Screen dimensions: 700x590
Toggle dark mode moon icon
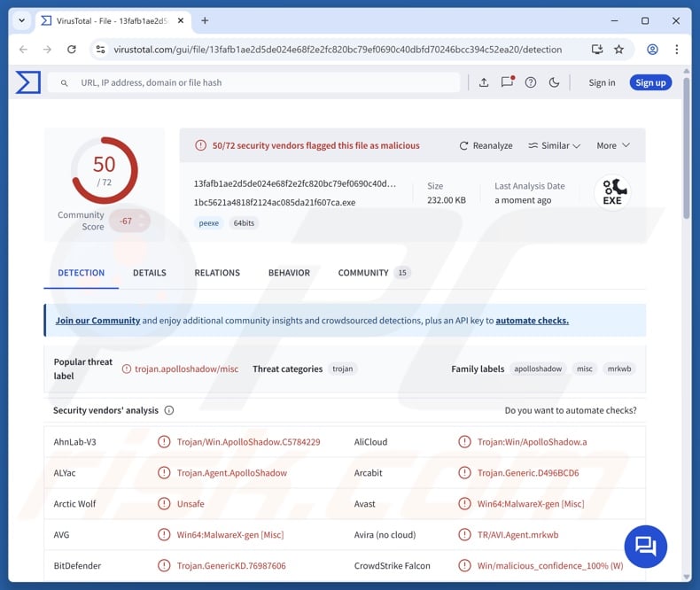click(x=555, y=82)
